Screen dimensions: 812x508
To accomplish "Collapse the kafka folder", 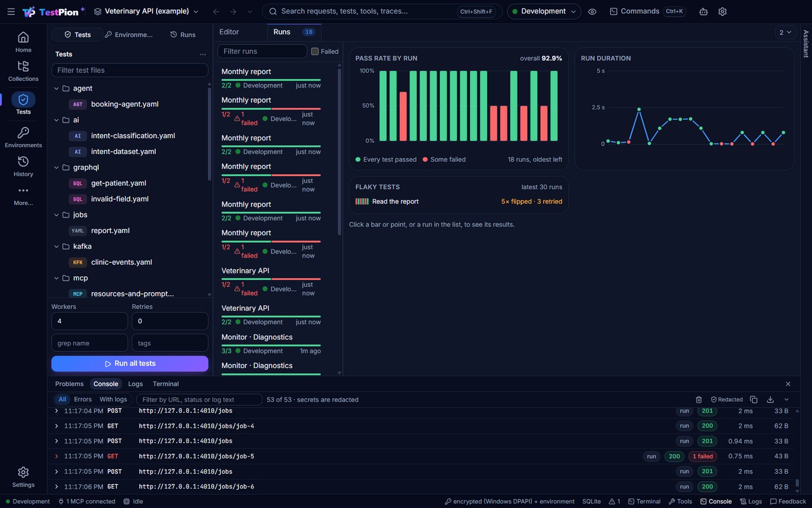I will 56,247.
